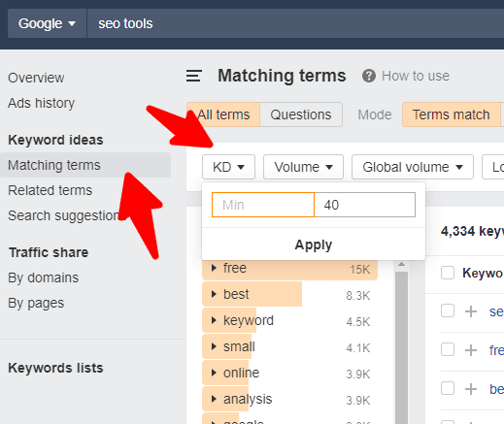Tick the checkbox for the 'be…' row
Image resolution: width=504 pixels, height=424 pixels.
[448, 388]
